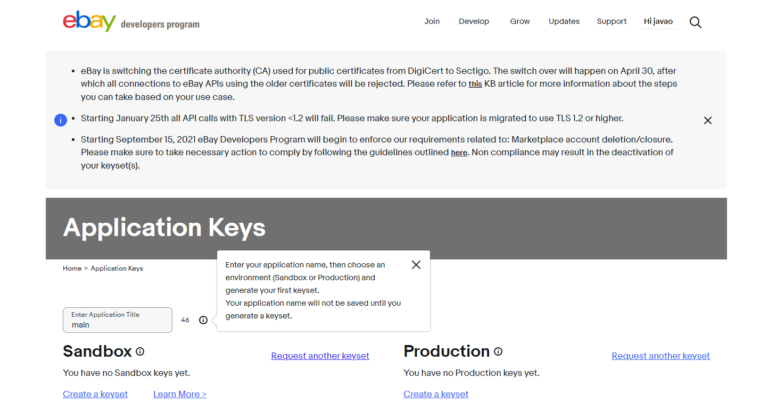Close the application name tooltip
Screen dimensions: 768x403
416,265
